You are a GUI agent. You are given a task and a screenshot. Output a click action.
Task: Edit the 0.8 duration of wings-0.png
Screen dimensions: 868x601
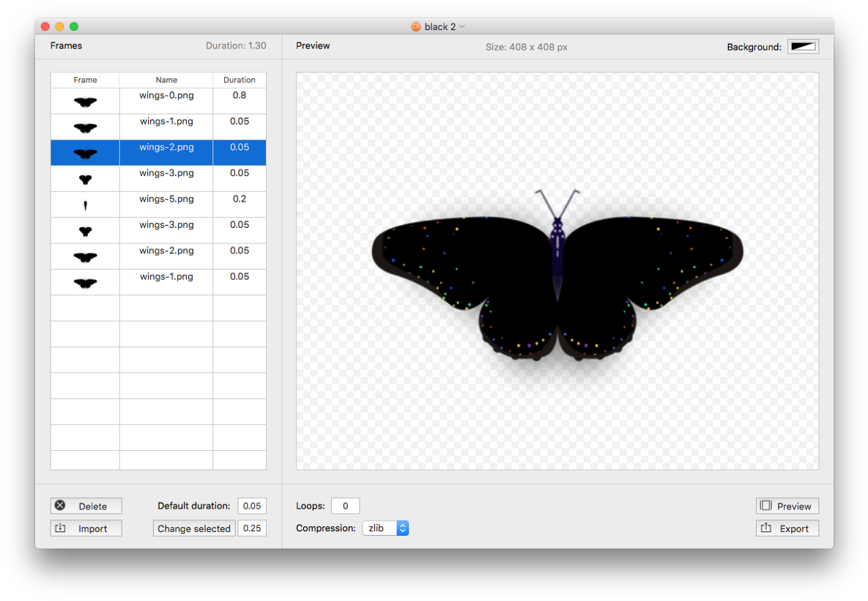point(239,95)
